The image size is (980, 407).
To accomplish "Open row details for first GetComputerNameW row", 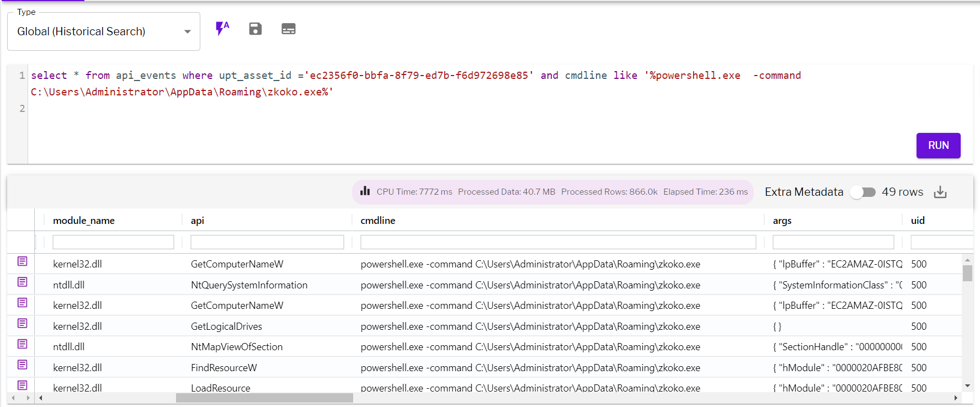I will point(22,261).
